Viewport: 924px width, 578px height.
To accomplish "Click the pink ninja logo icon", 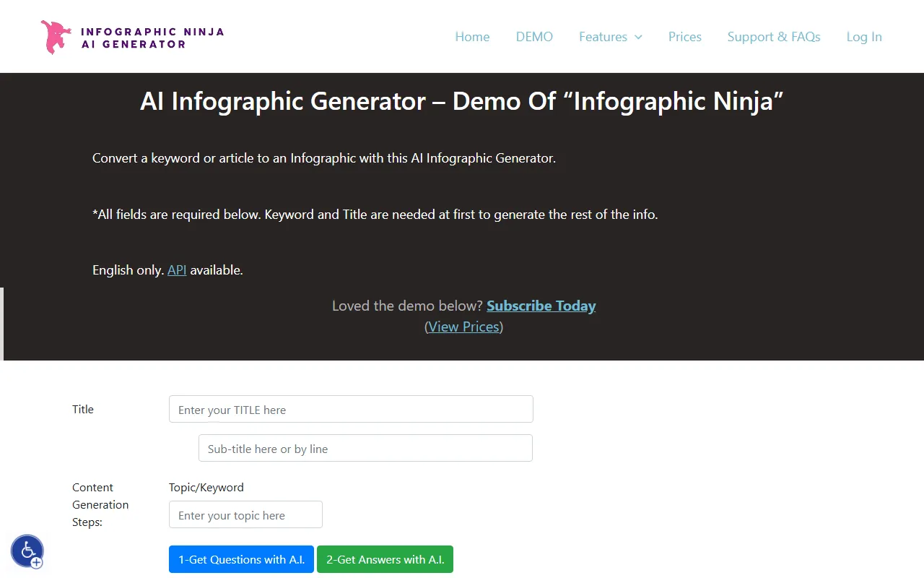I will click(56, 38).
